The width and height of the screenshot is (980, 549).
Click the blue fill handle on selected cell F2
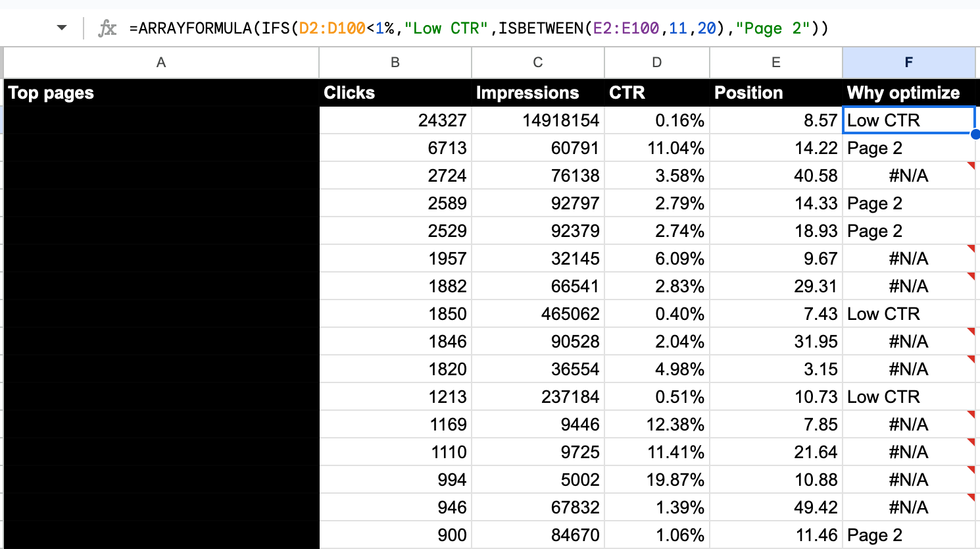tap(975, 134)
